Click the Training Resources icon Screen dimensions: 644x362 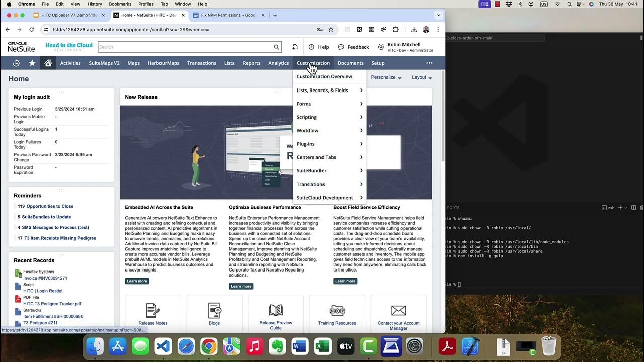[337, 310]
